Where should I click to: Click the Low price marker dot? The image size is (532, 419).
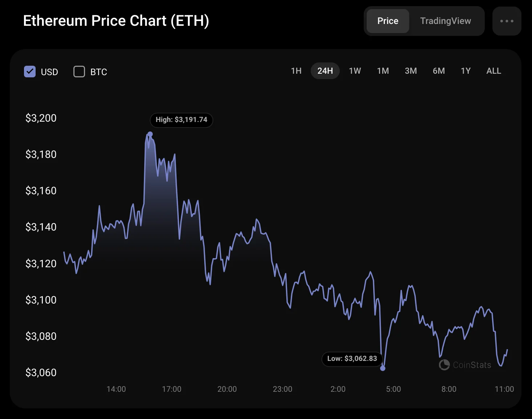(x=383, y=368)
